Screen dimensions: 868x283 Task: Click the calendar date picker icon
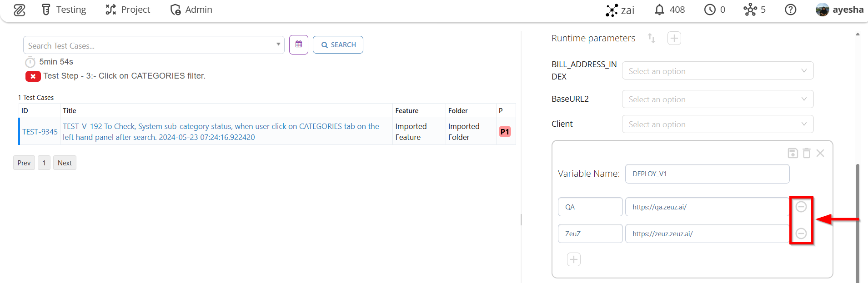pos(299,45)
